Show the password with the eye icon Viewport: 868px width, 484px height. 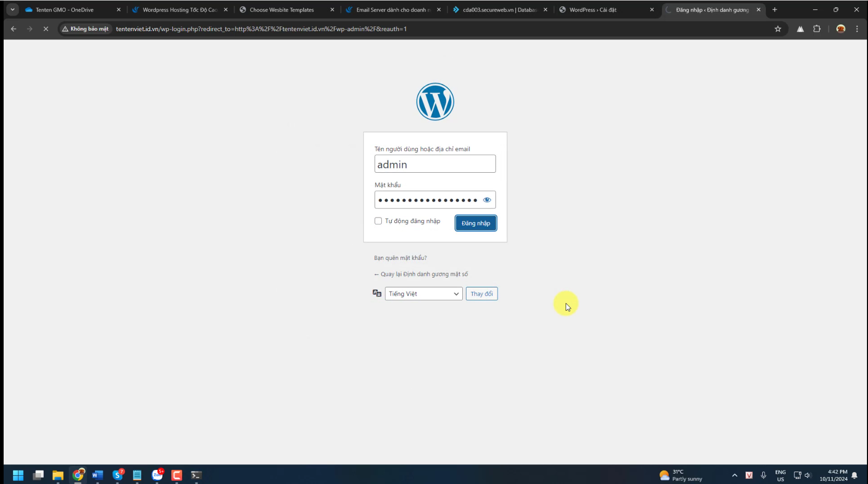pyautogui.click(x=487, y=200)
